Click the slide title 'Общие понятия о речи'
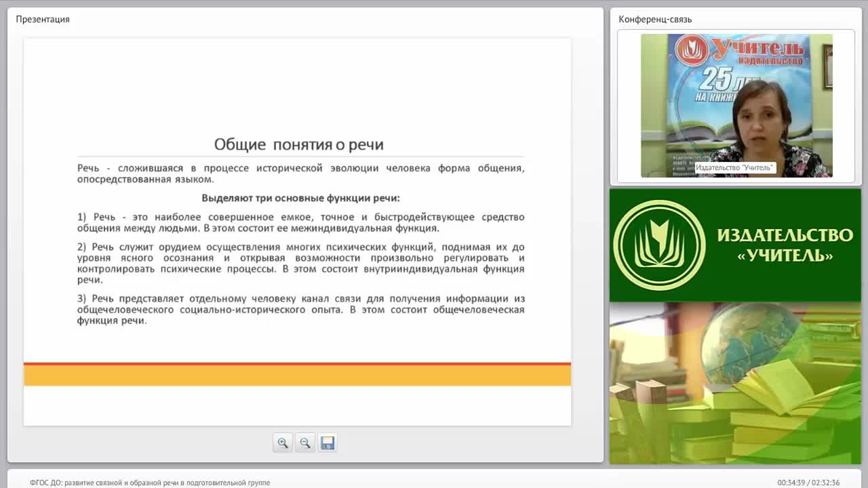The height and width of the screenshot is (488, 868). pyautogui.click(x=299, y=144)
